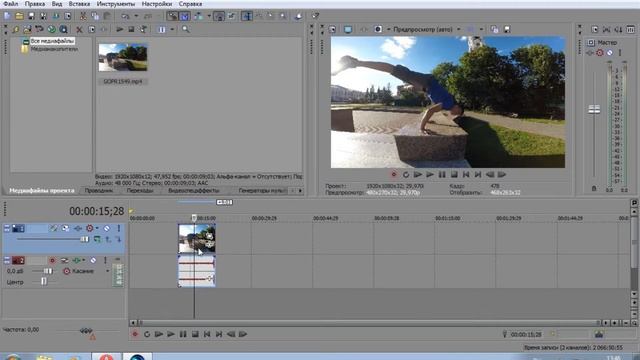Screen dimensions: 640x360
Task: Click the Open project folder icon
Action: pos(19,16)
